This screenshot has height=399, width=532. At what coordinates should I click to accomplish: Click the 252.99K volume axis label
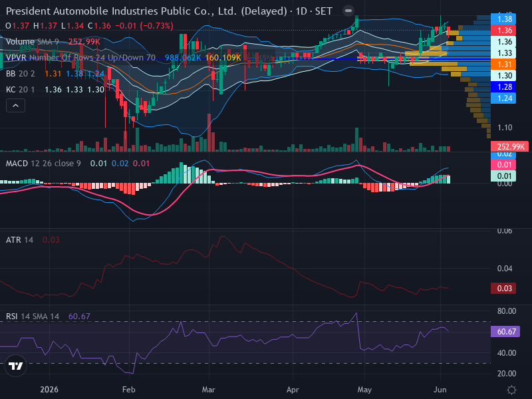pos(509,146)
